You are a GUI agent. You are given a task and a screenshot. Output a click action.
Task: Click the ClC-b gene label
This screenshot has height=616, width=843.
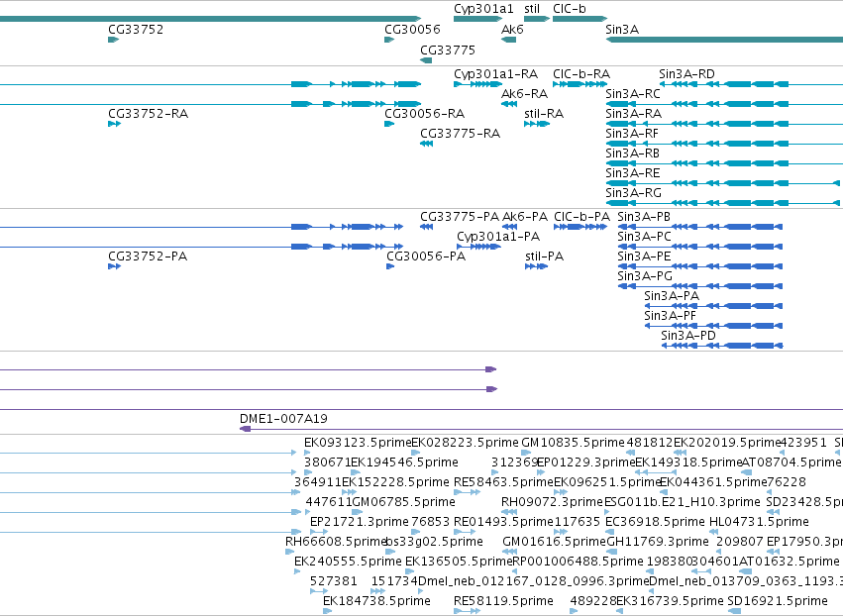click(569, 9)
